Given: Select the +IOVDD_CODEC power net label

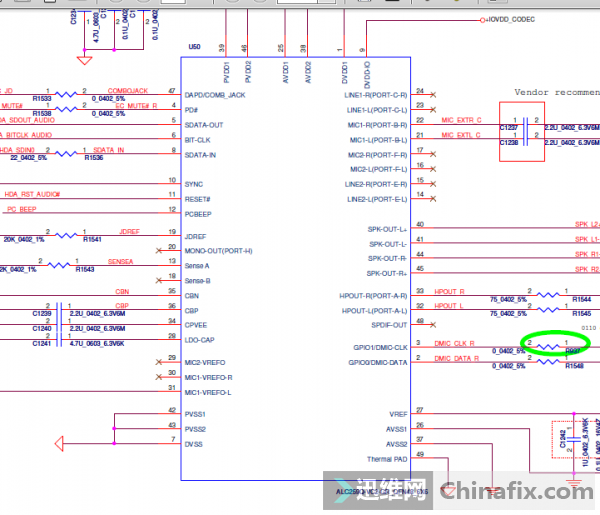Looking at the screenshot, I should click(x=510, y=20).
